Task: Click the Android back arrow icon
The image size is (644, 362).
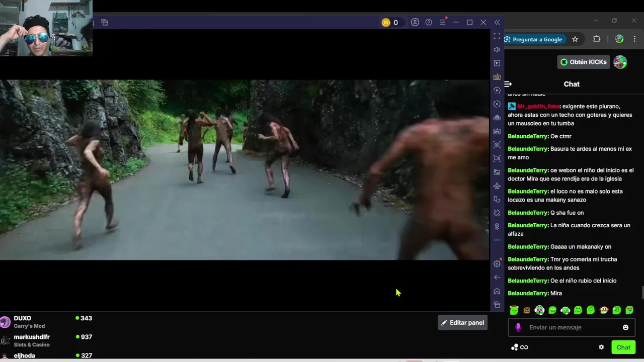Action: tap(497, 277)
